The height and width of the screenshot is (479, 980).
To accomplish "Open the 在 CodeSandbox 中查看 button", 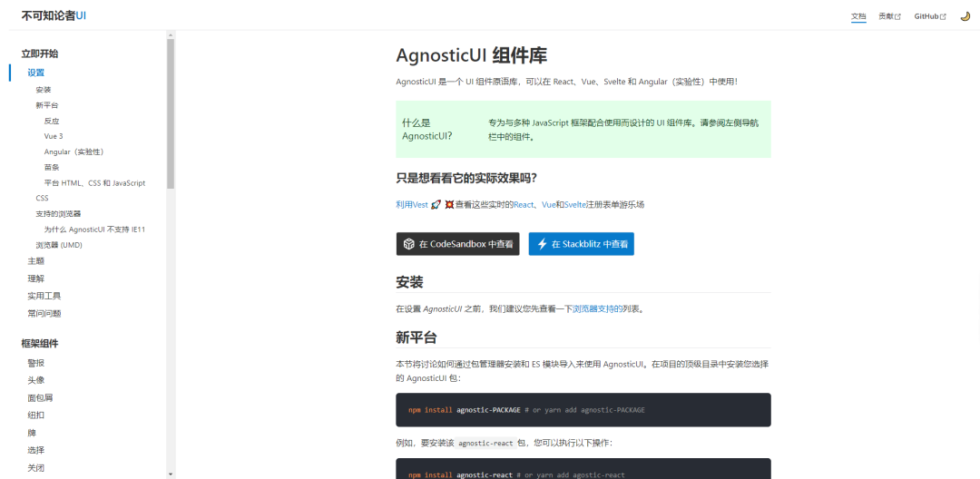I will (457, 244).
